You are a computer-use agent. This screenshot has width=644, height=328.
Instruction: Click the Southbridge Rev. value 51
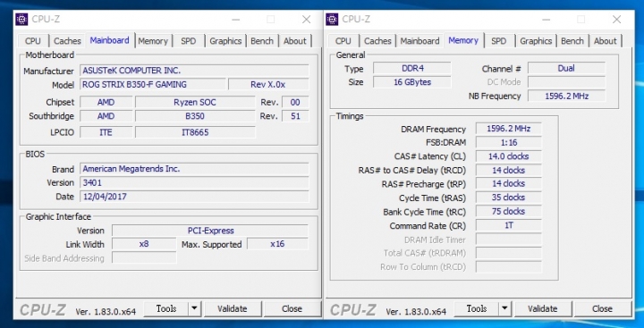[x=295, y=116]
